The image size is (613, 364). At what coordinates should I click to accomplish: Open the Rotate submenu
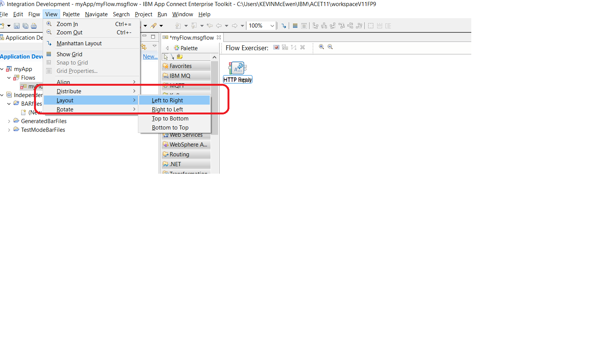click(92, 110)
